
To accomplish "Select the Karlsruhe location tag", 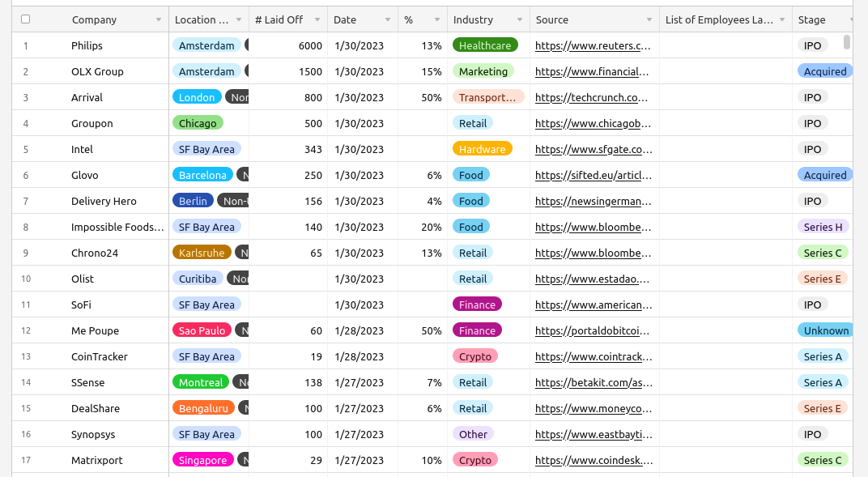I will point(202,253).
